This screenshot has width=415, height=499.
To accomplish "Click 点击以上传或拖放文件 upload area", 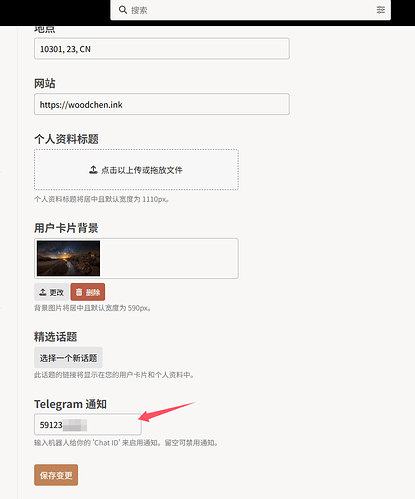I will point(136,170).
